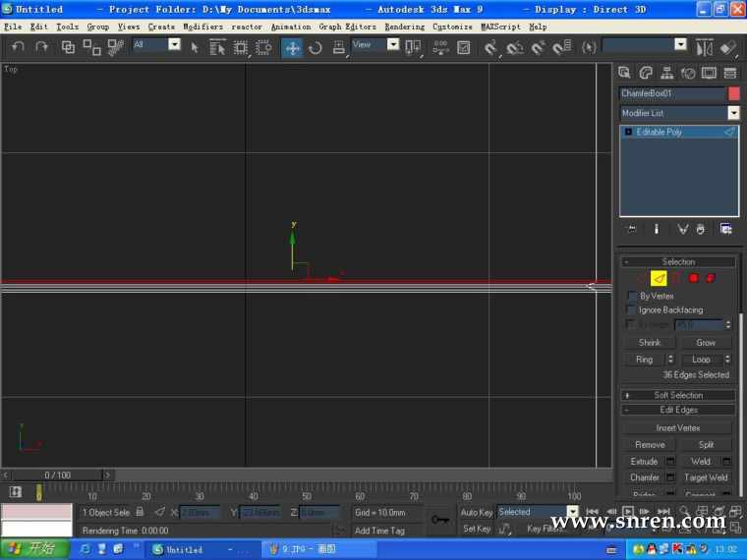
Task: Click the time slider showing 0 / 100
Action: click(57, 476)
